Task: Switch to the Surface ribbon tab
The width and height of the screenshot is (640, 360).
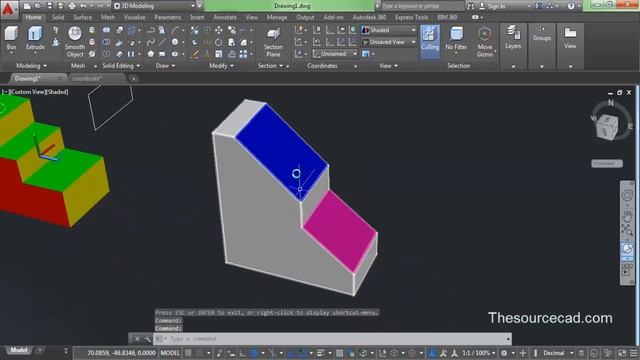Action: [x=82, y=17]
